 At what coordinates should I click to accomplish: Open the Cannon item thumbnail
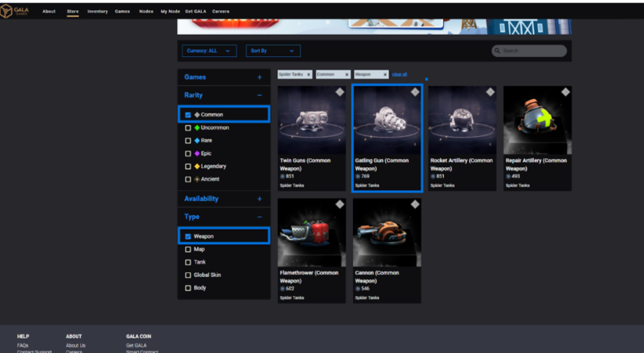pyautogui.click(x=387, y=233)
